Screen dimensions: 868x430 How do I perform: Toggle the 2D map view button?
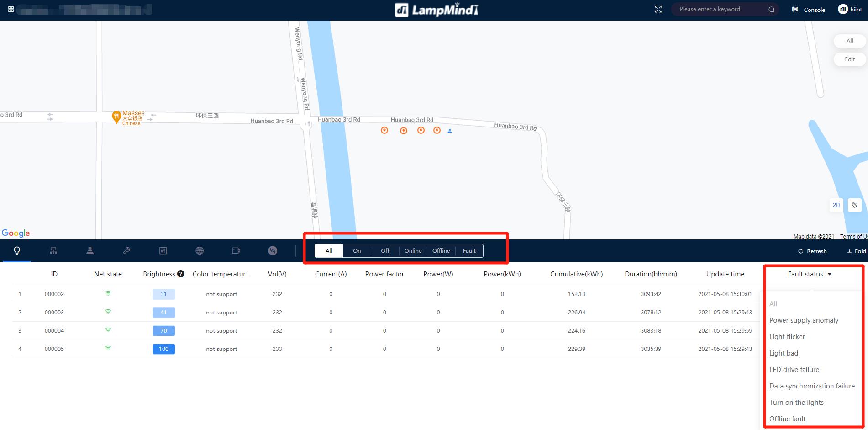point(836,205)
